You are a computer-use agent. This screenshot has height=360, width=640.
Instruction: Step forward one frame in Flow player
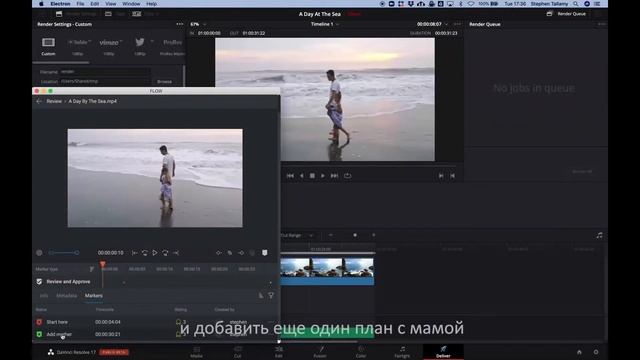click(165, 253)
